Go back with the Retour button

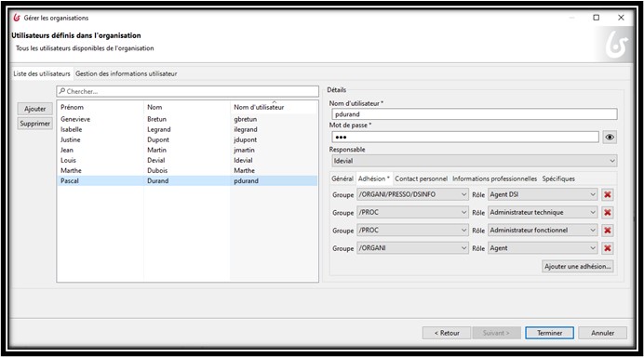(x=447, y=333)
